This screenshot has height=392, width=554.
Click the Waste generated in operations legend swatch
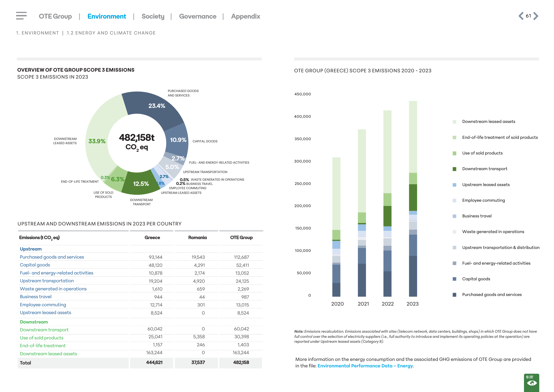[x=454, y=232]
